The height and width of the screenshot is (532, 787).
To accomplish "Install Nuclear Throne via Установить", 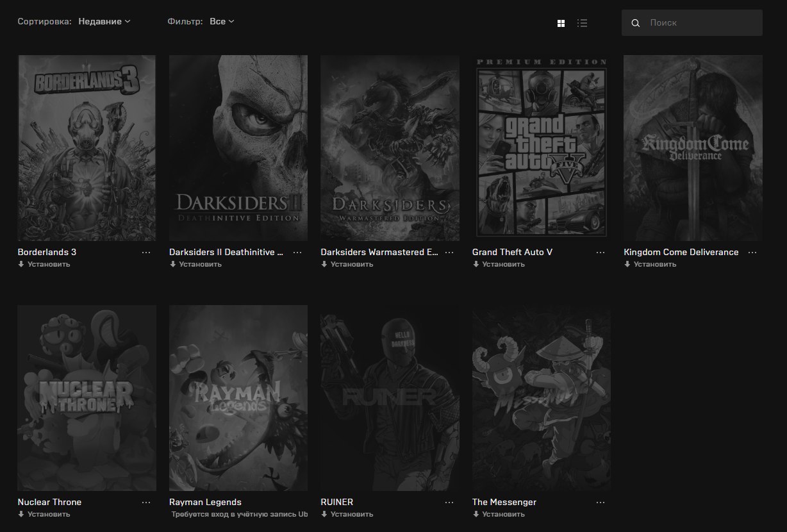I will 44,514.
